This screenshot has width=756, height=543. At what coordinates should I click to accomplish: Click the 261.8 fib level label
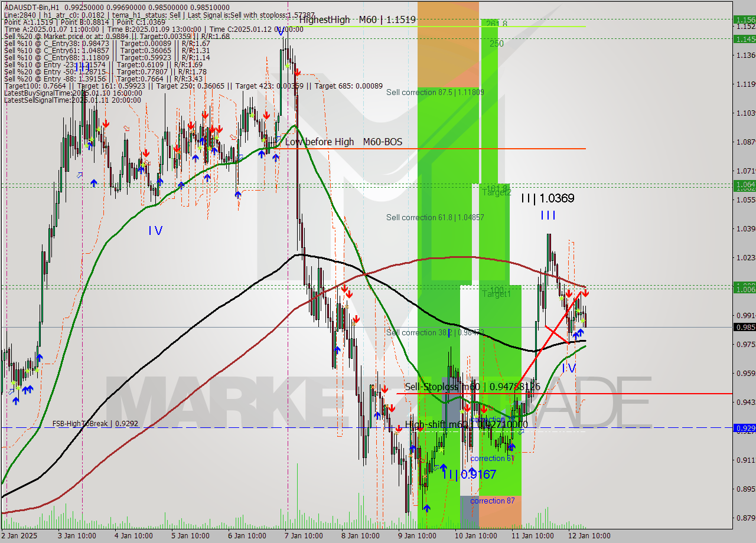point(496,24)
